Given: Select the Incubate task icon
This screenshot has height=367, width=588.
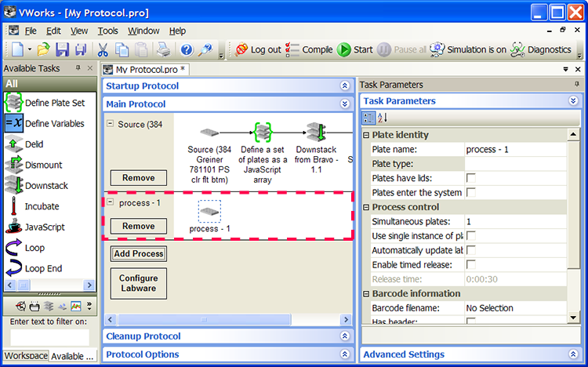Looking at the screenshot, I should point(13,206).
